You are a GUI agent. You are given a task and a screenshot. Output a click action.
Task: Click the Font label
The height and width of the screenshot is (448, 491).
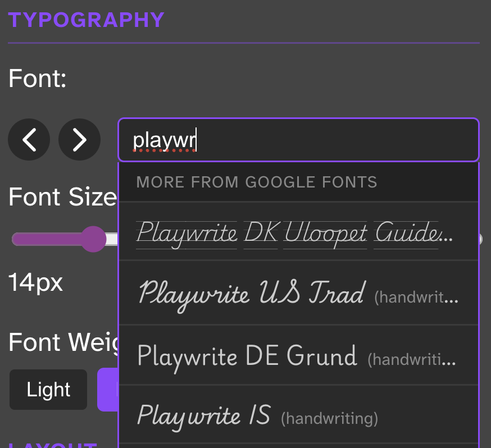point(37,79)
